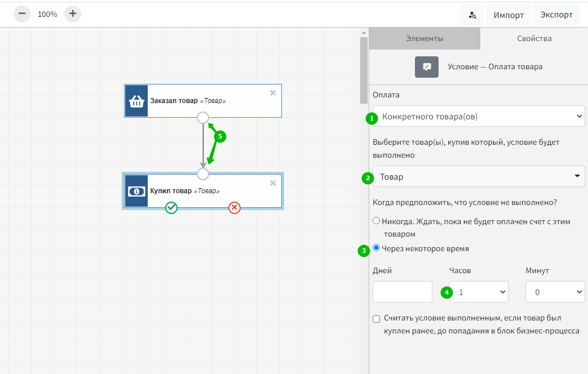Select the shopping basket icon block

136,101
